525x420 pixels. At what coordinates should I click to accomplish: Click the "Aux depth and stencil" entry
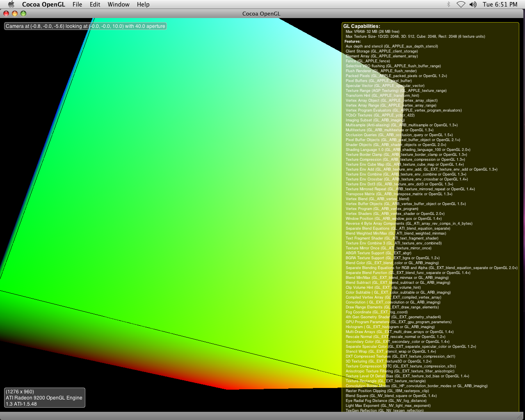[392, 46]
